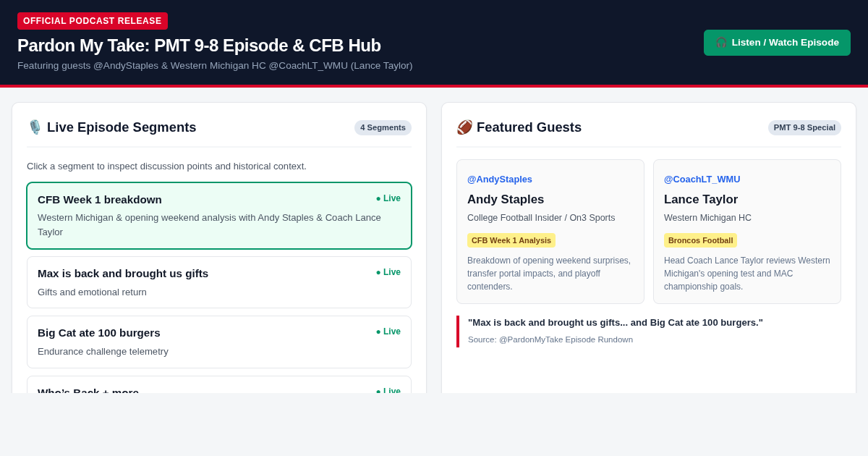Click the 4 Segments badge
The width and height of the screenshot is (868, 456).
pyautogui.click(x=383, y=127)
